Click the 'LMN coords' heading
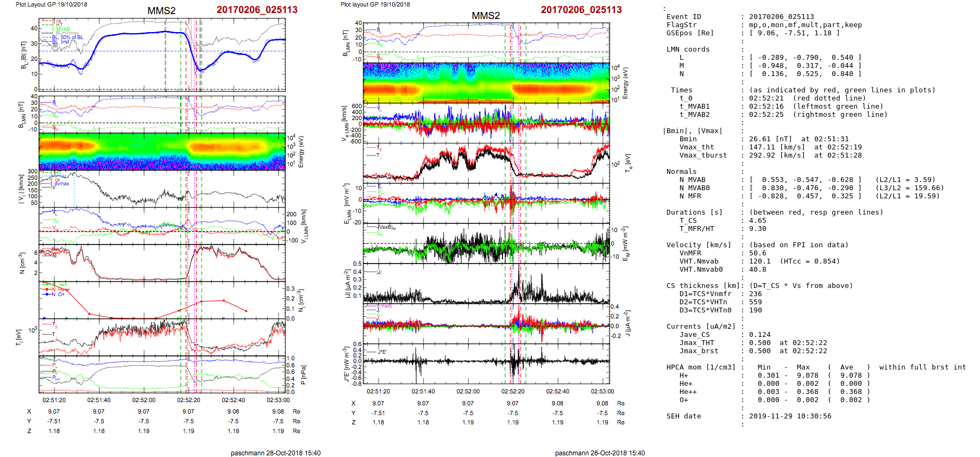This screenshot has height=457, width=980. coord(688,49)
